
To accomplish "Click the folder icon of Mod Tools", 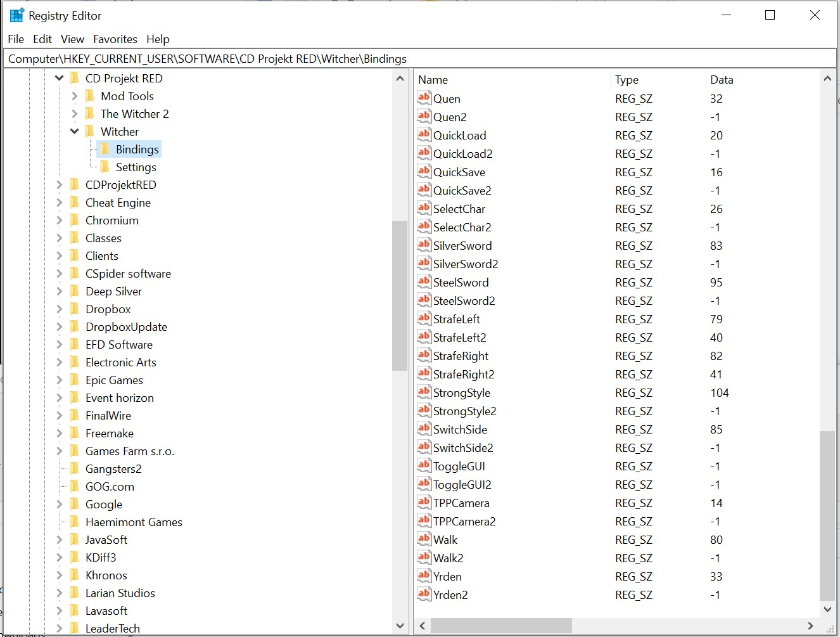I will [90, 96].
